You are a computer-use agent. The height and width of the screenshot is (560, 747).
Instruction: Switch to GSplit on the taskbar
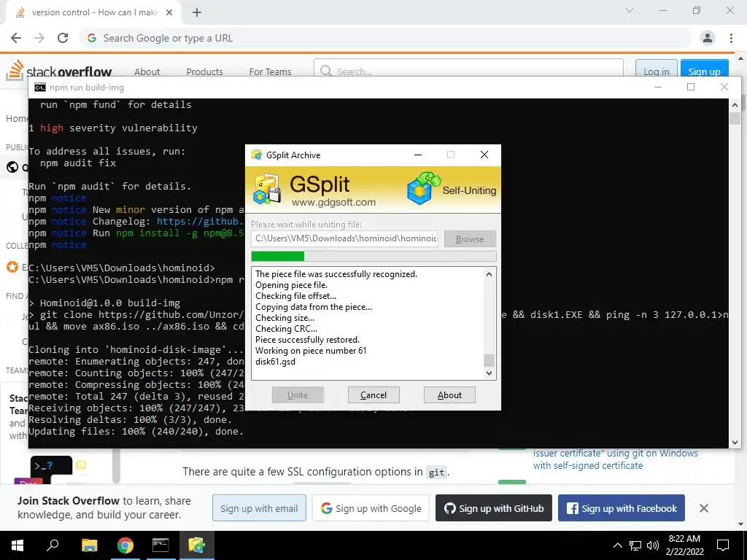(x=196, y=545)
